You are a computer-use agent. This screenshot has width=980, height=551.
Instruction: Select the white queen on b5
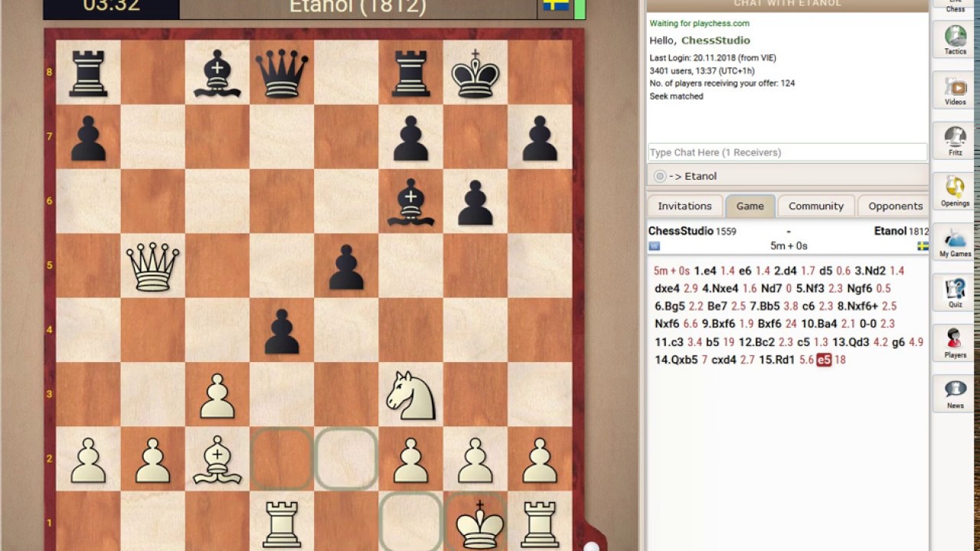pos(152,266)
